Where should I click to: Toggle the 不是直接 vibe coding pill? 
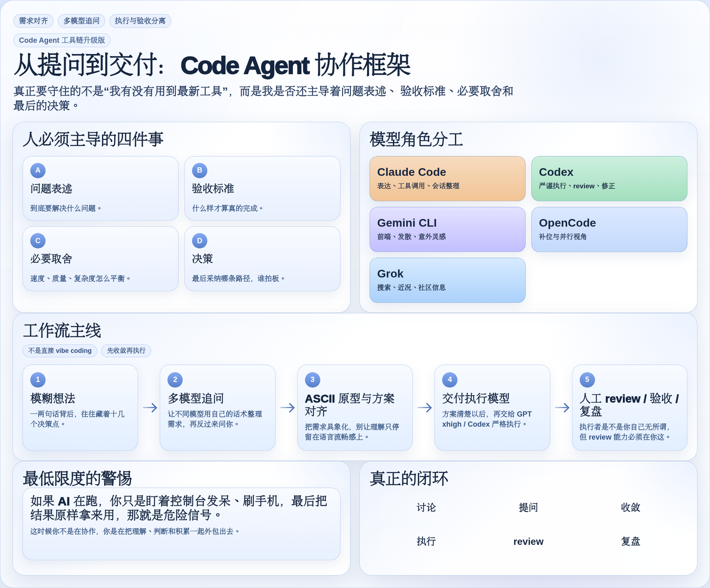tap(59, 351)
